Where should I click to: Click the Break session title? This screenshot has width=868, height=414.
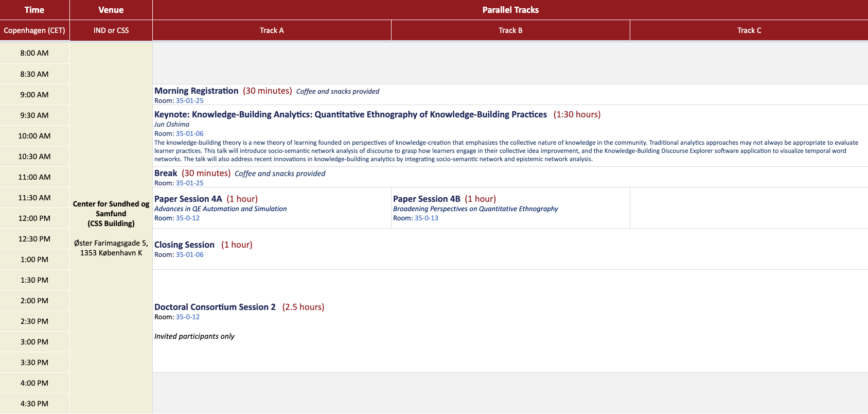point(166,173)
